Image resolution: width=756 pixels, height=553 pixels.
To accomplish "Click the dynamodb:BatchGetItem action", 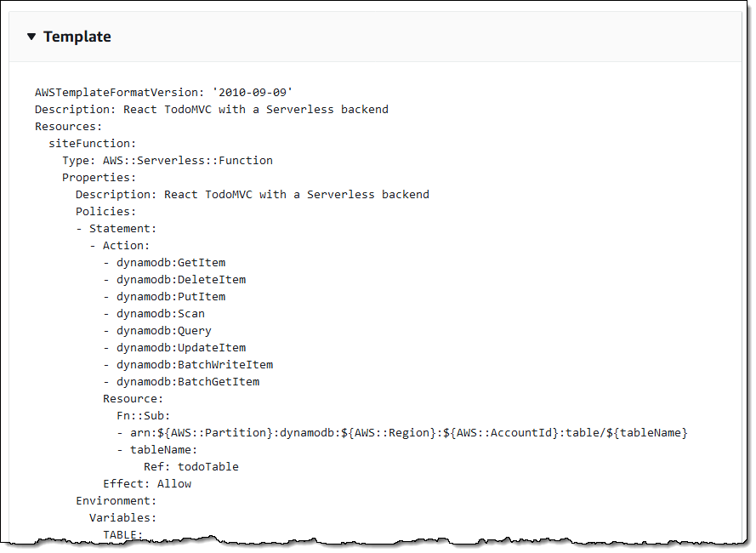I will 187,381.
